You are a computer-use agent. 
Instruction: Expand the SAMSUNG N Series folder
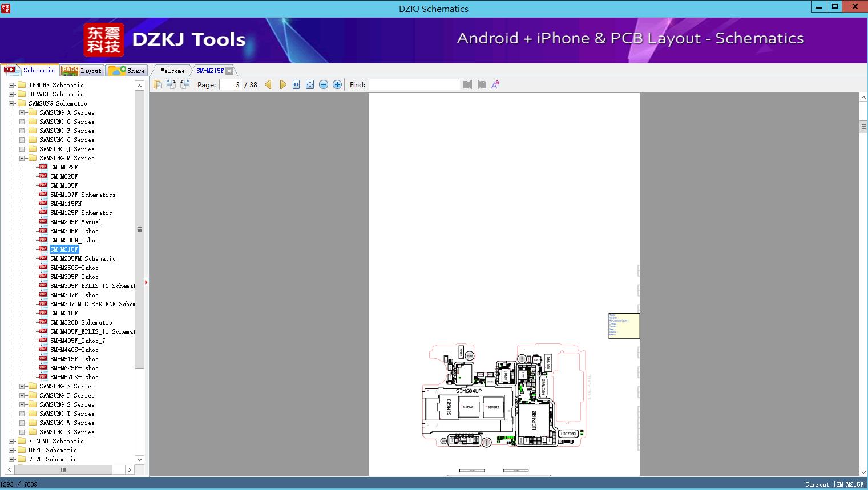click(x=22, y=386)
